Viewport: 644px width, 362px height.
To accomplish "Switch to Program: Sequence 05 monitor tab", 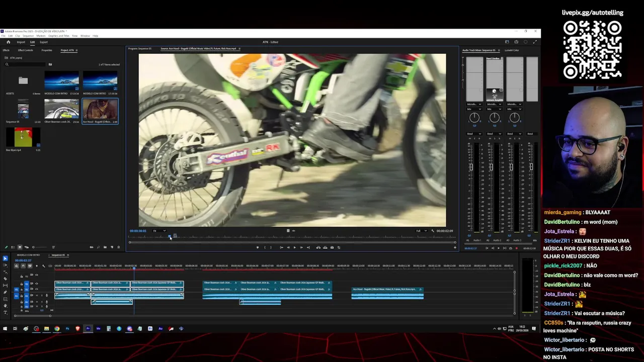I will coord(139,49).
